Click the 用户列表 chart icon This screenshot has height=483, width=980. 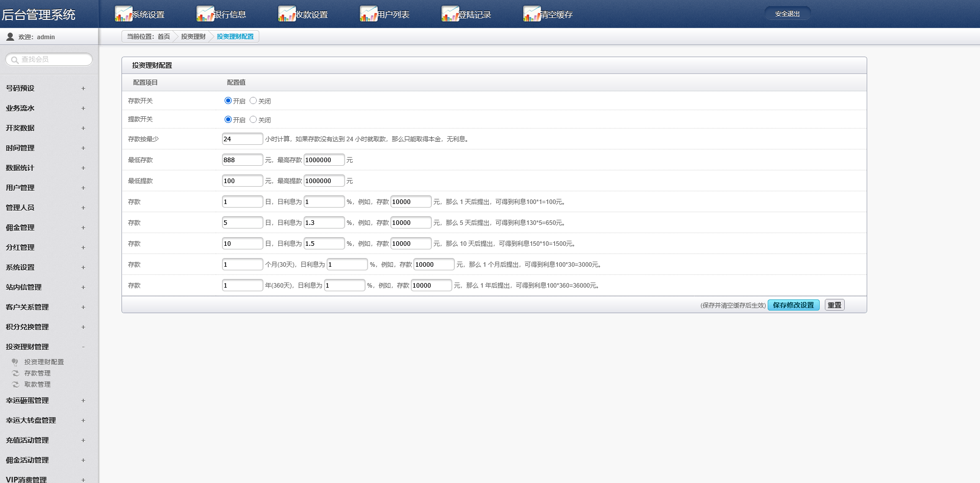pos(368,14)
